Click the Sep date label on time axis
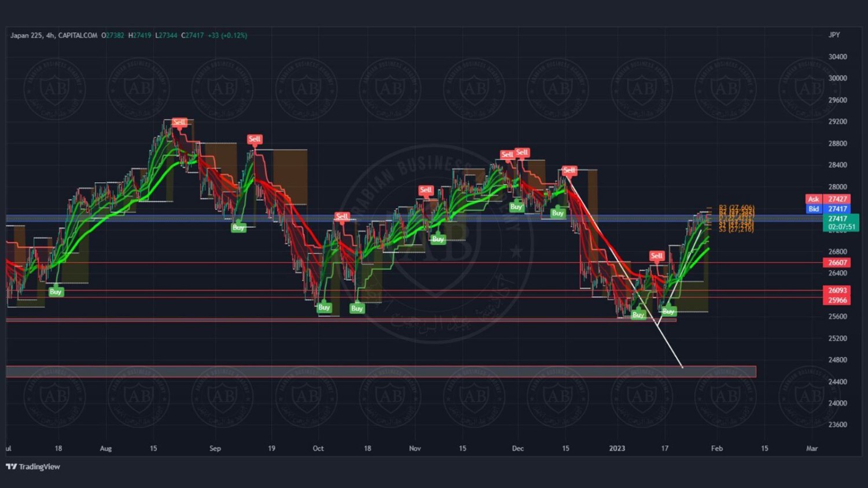This screenshot has height=488, width=868. coord(215,448)
